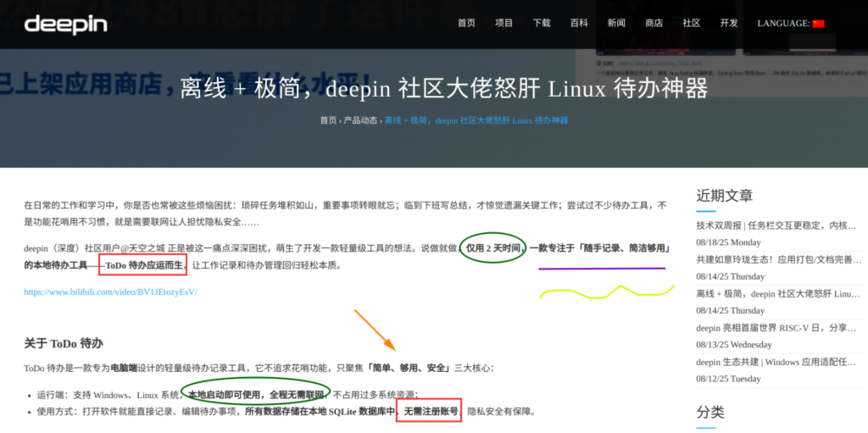Screen dimensions: 868x433
Task: Select the 社区 navigation item
Action: click(692, 24)
